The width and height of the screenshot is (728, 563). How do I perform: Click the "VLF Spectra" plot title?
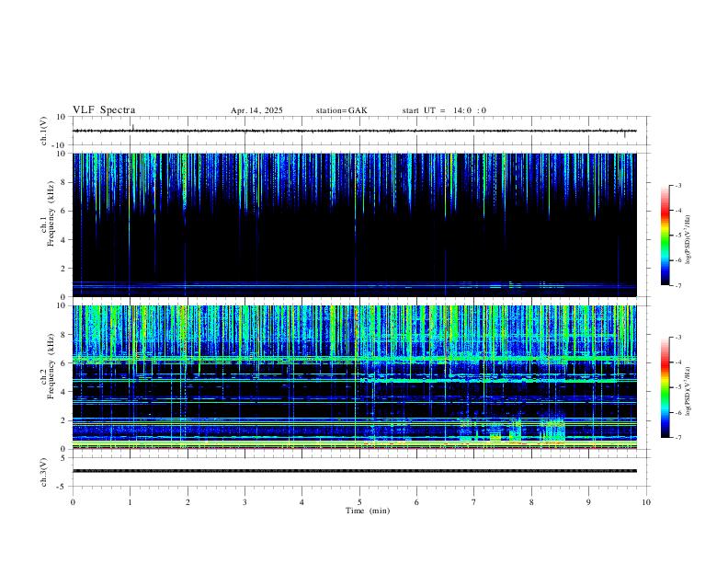(x=104, y=110)
